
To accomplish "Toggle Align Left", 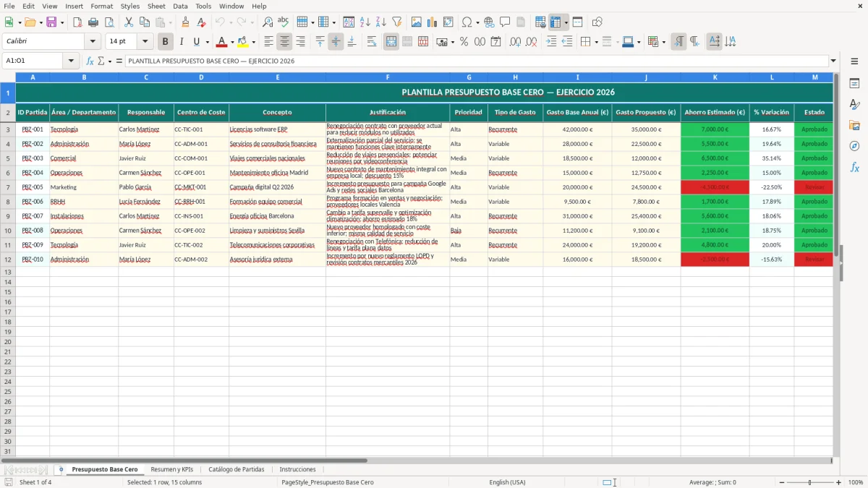I will tap(268, 42).
